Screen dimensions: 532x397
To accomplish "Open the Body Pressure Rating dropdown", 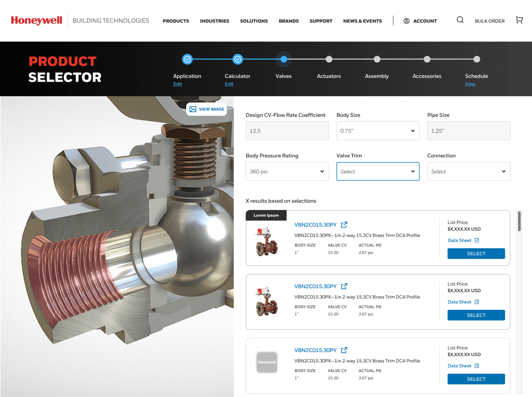I will [x=287, y=171].
